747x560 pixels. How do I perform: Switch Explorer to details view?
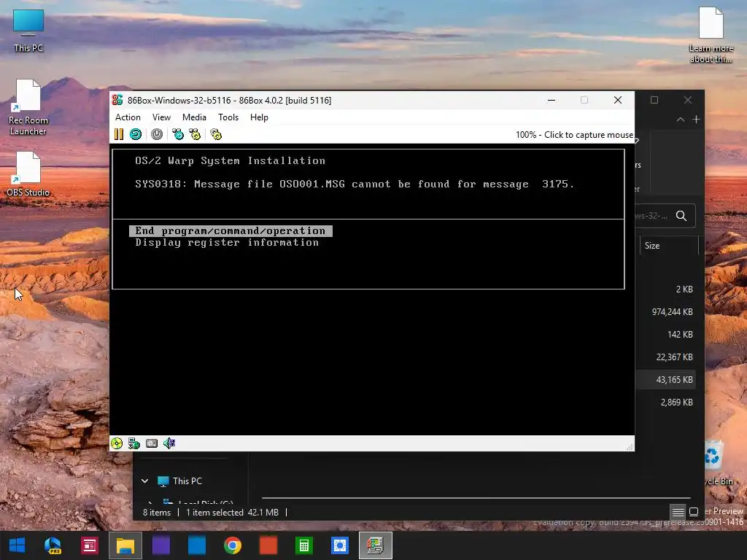[x=678, y=512]
